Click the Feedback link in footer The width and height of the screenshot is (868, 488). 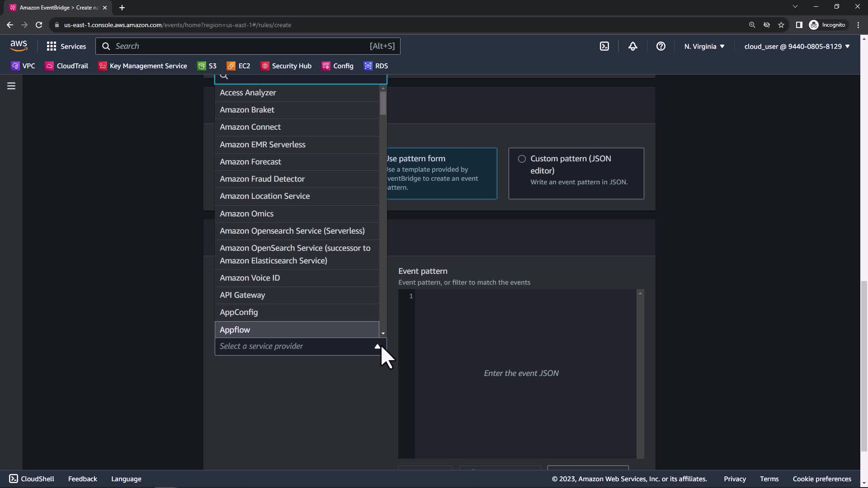coord(82,479)
